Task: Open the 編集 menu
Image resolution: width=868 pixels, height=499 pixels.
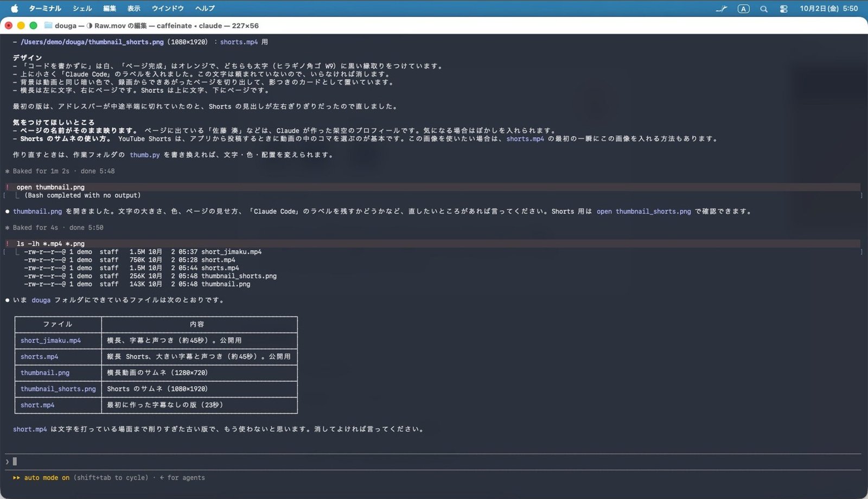Action: 110,8
